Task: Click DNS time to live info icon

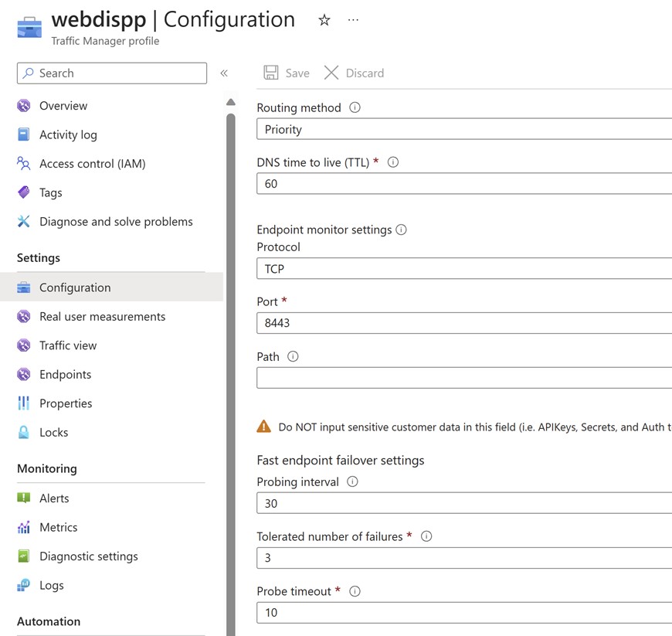Action: [393, 162]
